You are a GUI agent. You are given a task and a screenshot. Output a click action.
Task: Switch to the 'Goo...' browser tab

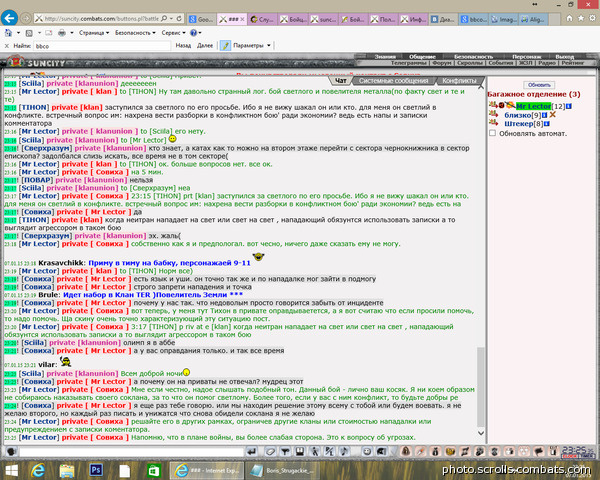[202, 19]
